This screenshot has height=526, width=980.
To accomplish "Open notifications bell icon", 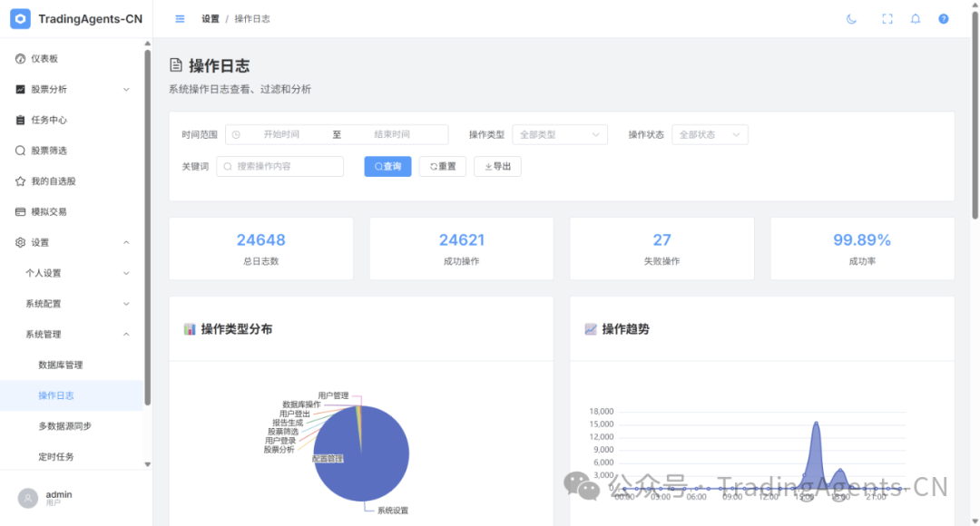I will tap(916, 19).
